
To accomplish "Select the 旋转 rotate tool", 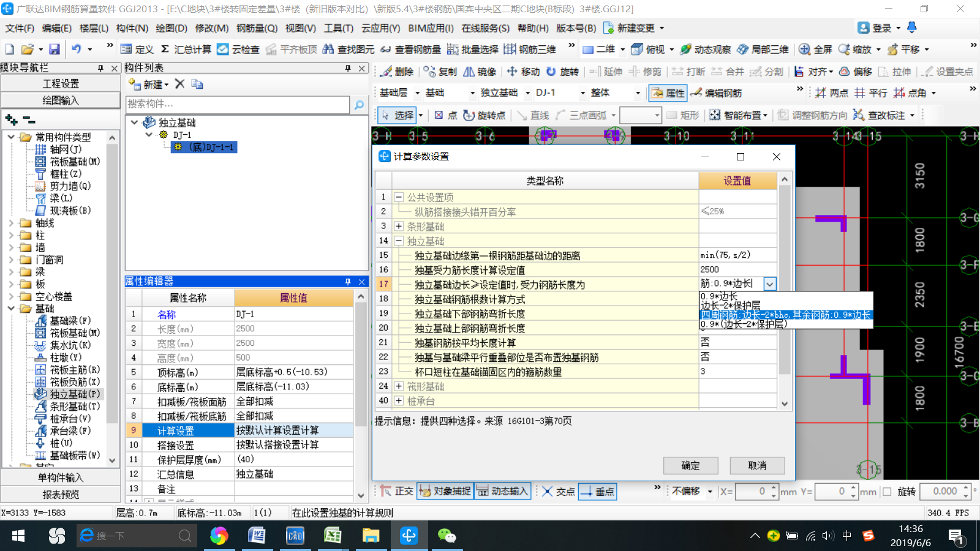I will 562,72.
